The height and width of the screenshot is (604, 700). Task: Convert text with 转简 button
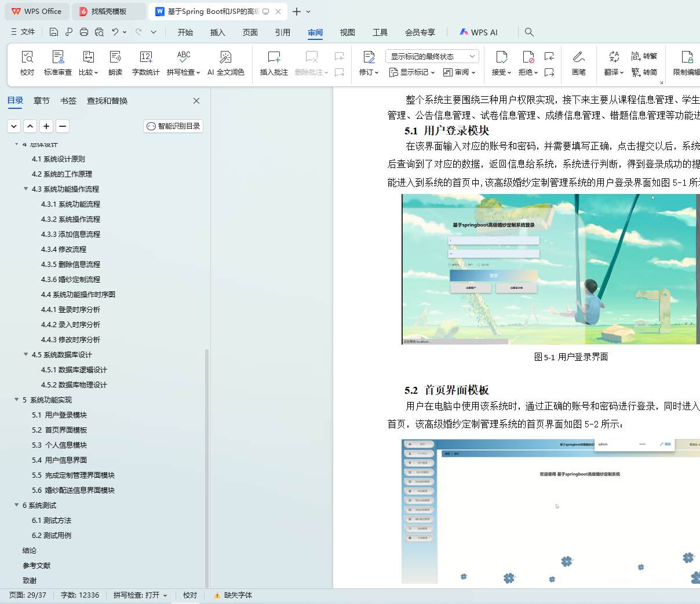point(644,72)
